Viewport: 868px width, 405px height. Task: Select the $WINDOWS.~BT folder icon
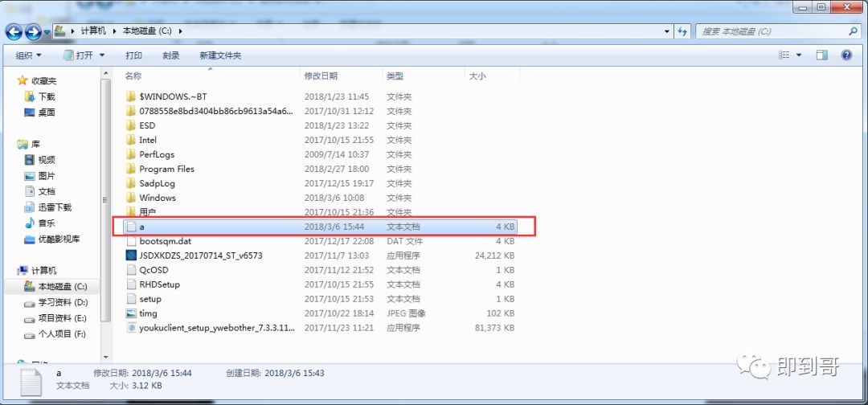(x=131, y=96)
